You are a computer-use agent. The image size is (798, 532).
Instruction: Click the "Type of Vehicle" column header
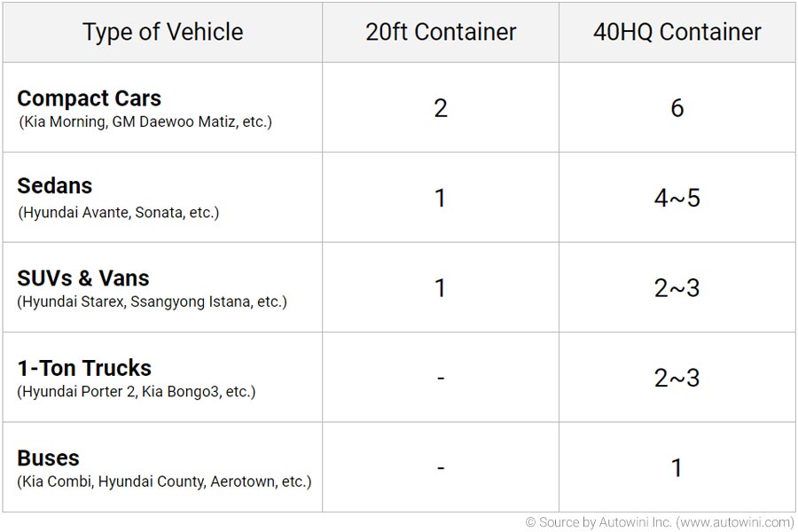point(162,32)
